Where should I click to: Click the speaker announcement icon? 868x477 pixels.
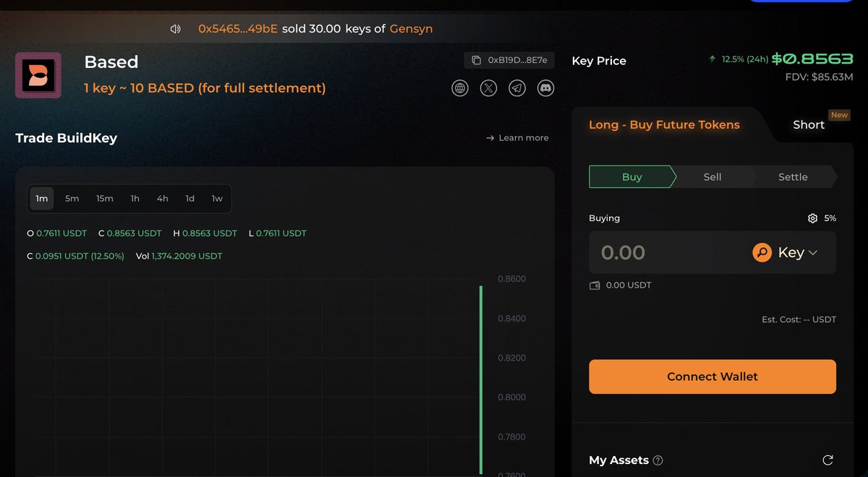click(x=175, y=29)
